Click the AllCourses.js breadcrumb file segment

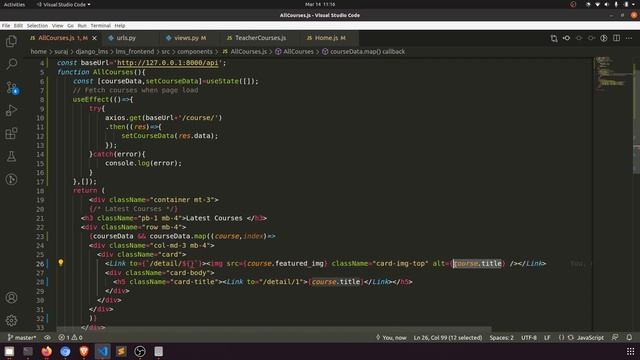244,51
